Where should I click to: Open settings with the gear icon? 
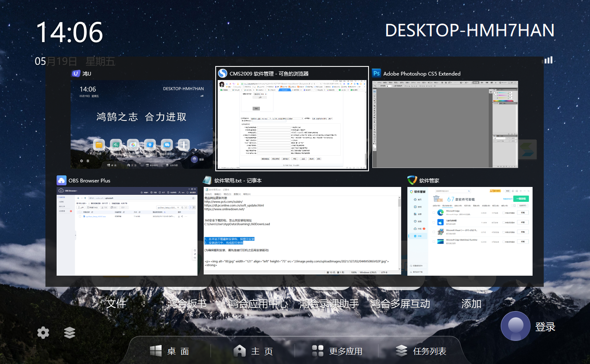pos(43,333)
